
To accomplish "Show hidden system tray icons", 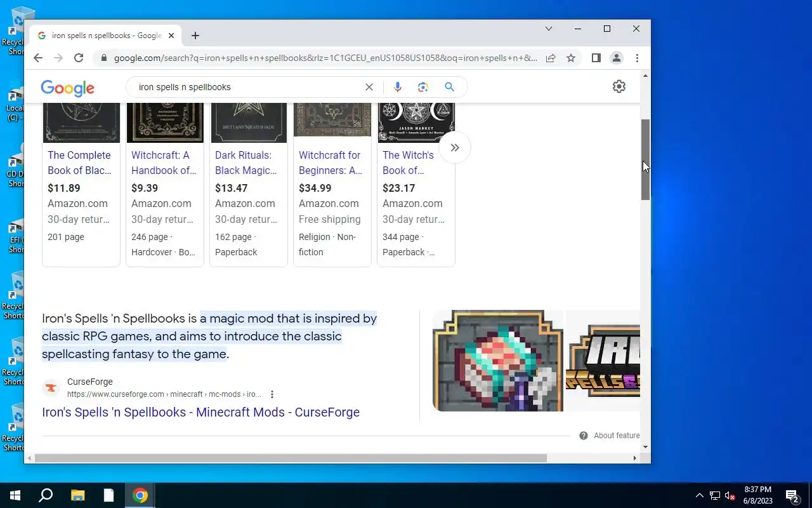I will pos(699,495).
